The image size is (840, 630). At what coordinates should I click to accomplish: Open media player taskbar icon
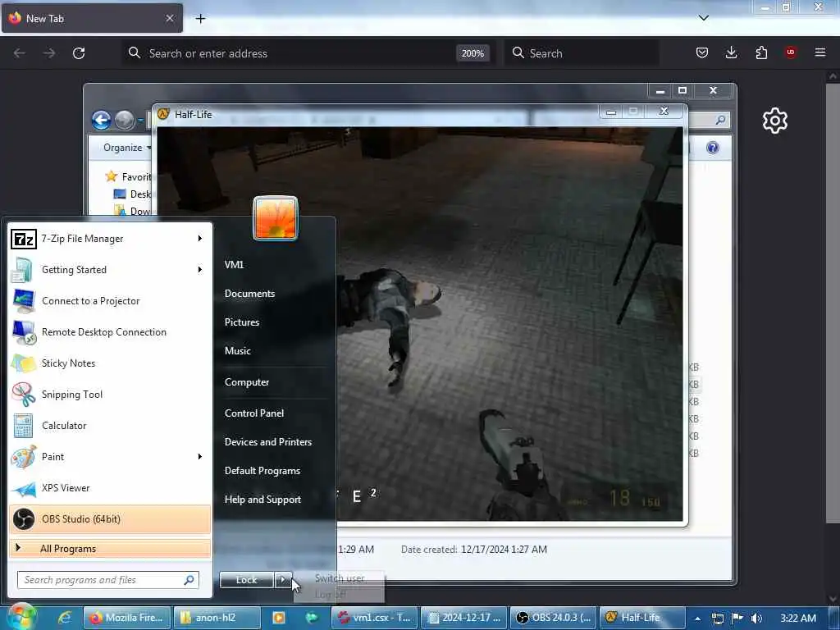(x=279, y=618)
